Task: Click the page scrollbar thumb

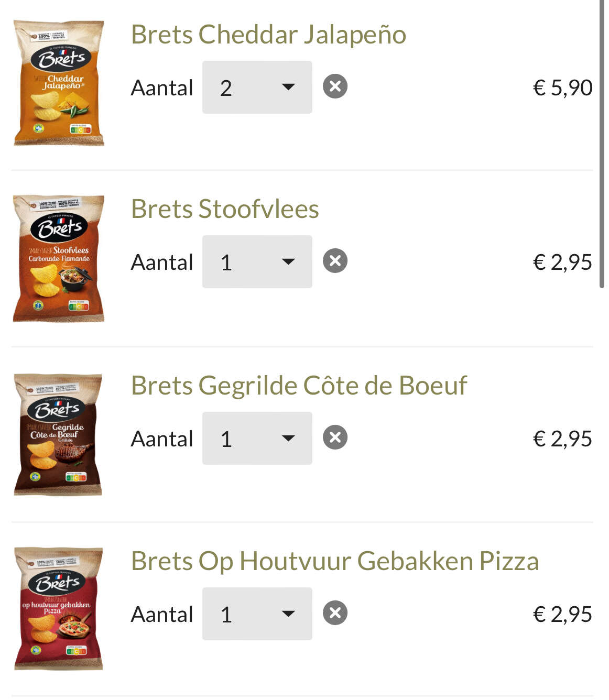Action: [x=602, y=144]
